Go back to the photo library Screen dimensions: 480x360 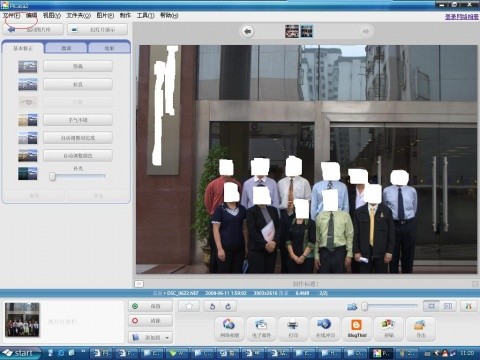(x=33, y=30)
